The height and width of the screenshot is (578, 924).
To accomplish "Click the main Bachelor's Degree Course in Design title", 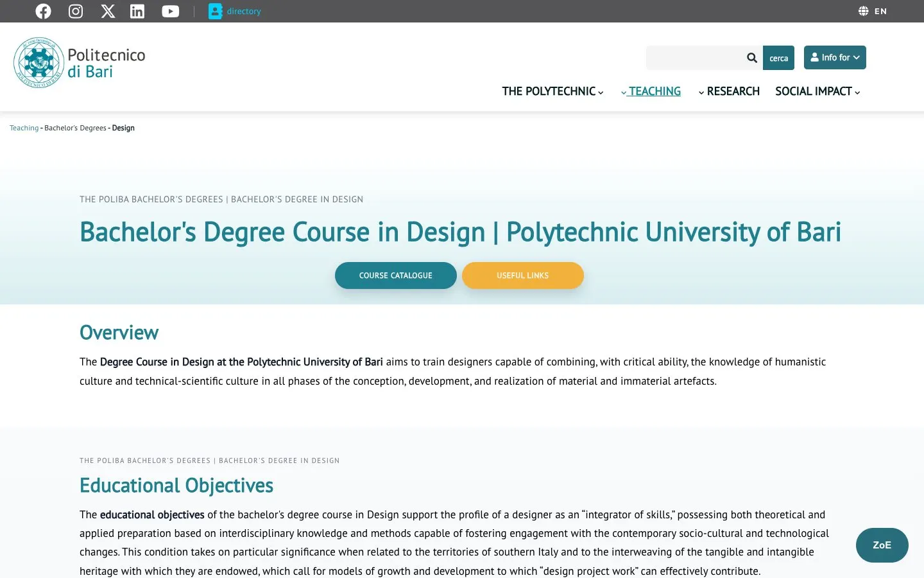I will (460, 232).
